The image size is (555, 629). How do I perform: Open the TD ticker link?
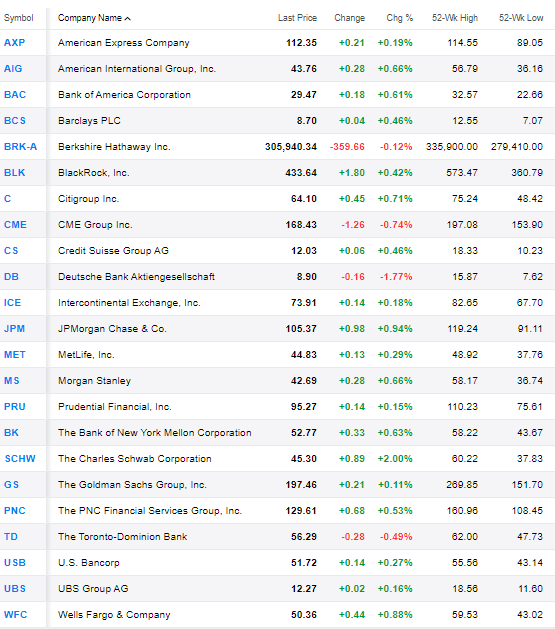[11, 537]
